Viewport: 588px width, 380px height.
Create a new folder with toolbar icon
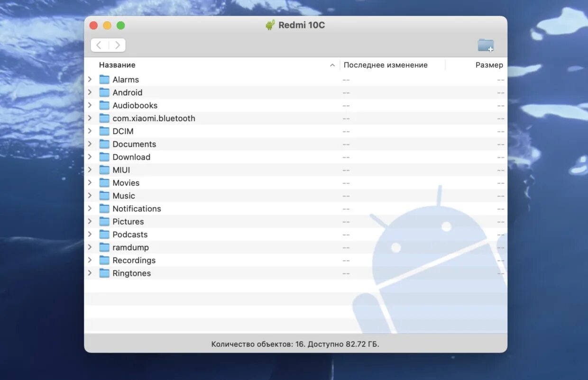click(x=486, y=45)
